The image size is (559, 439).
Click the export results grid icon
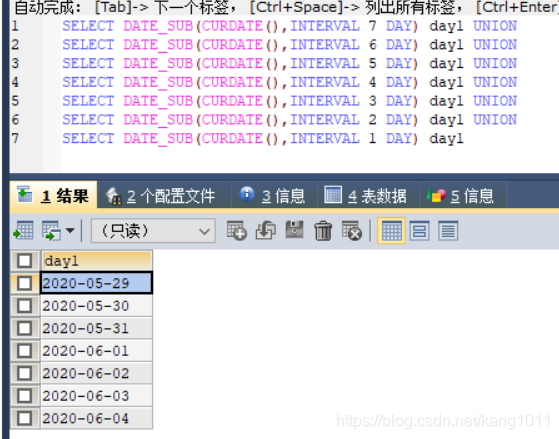(x=23, y=230)
